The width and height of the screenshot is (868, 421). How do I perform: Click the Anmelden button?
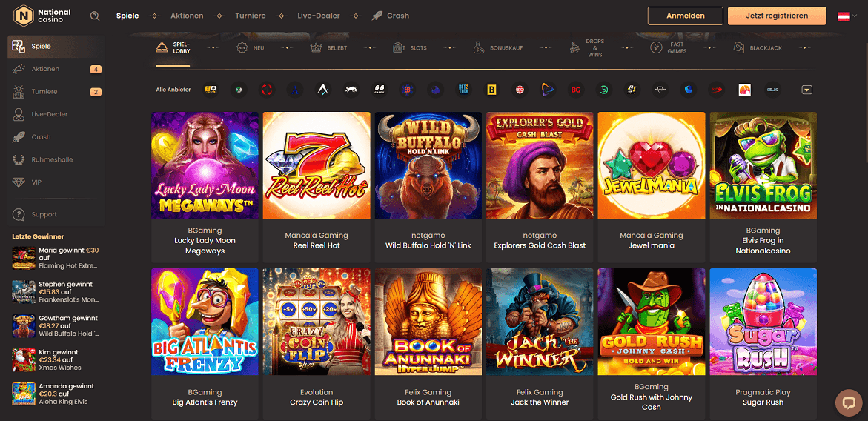tap(685, 16)
